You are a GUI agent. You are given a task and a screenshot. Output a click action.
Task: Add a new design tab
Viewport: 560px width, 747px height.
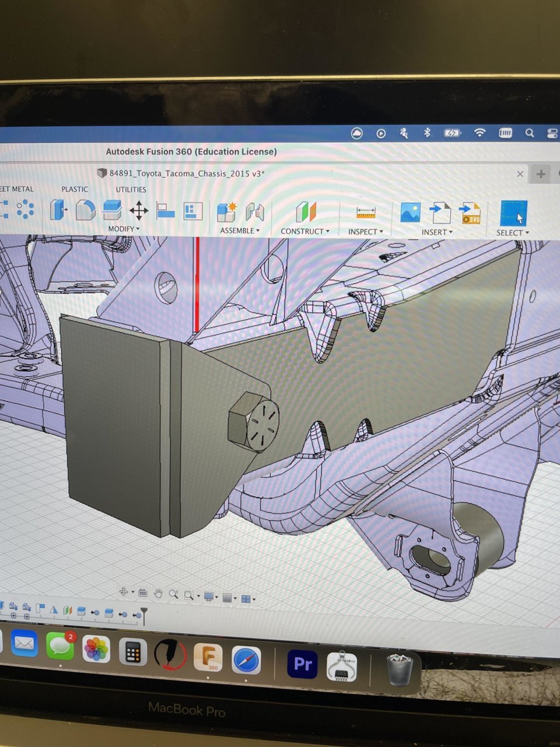[x=541, y=174]
